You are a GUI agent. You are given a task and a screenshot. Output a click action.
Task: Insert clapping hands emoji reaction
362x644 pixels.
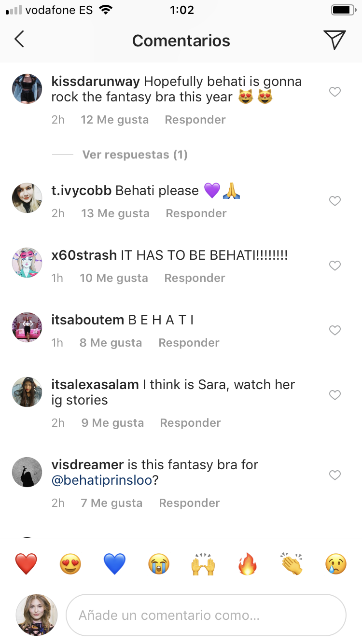(x=292, y=564)
